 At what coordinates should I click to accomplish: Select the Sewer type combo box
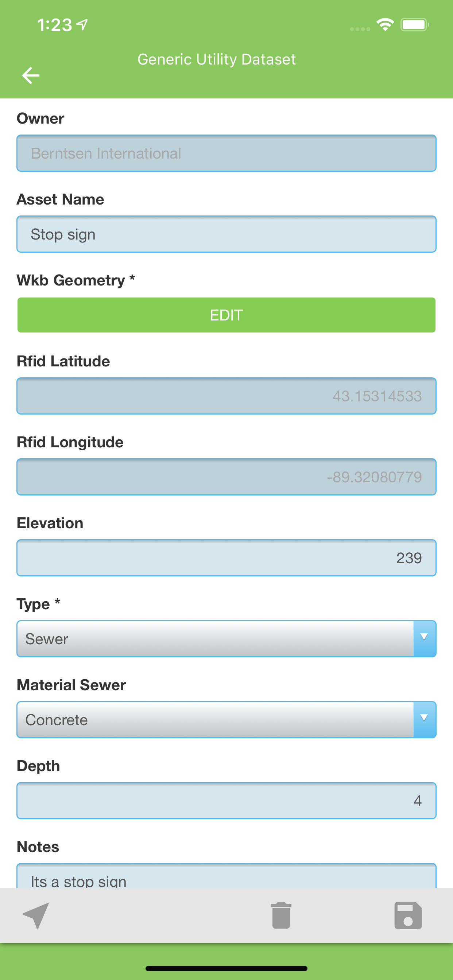point(226,639)
